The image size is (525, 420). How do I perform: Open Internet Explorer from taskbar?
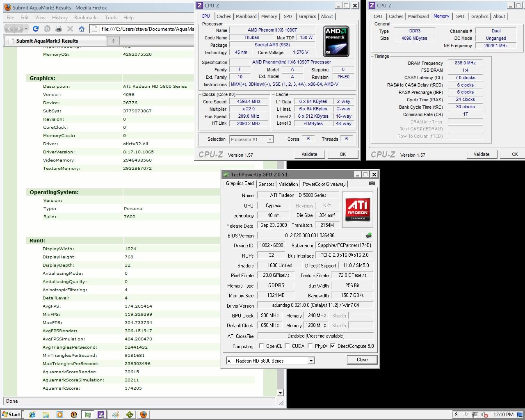[32, 415]
